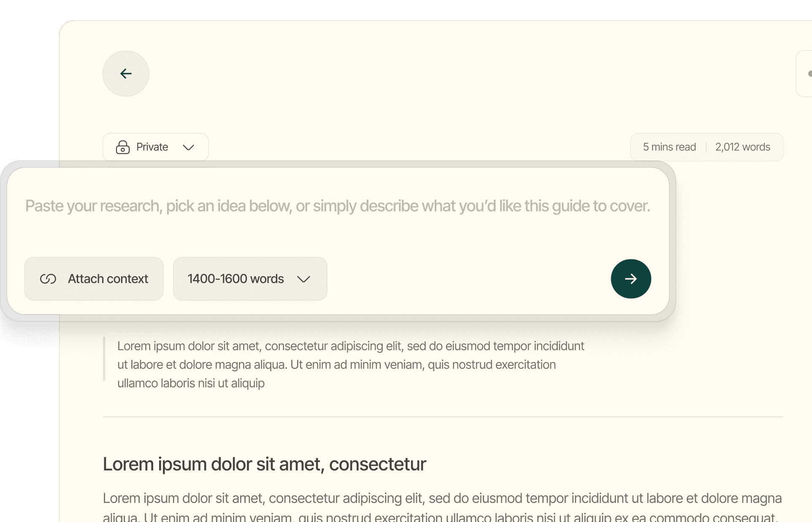Click the 5 mins read indicator
This screenshot has width=812, height=522.
(669, 147)
